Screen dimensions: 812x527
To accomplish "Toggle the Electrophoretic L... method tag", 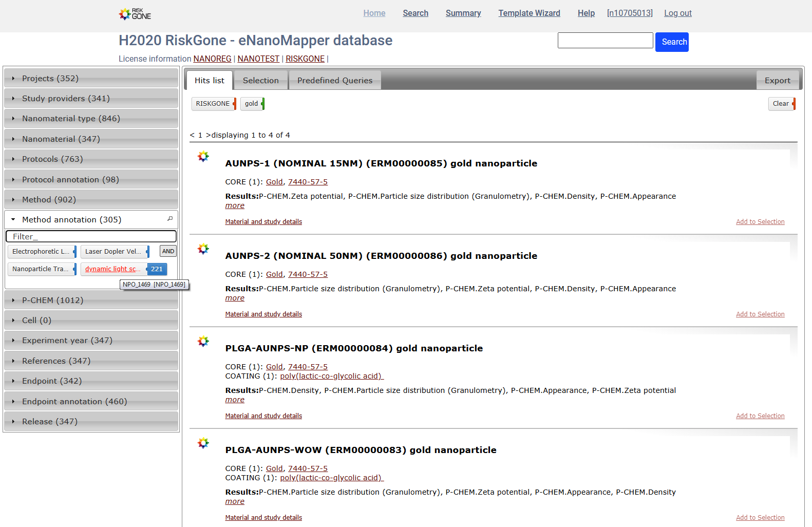I will tap(41, 252).
